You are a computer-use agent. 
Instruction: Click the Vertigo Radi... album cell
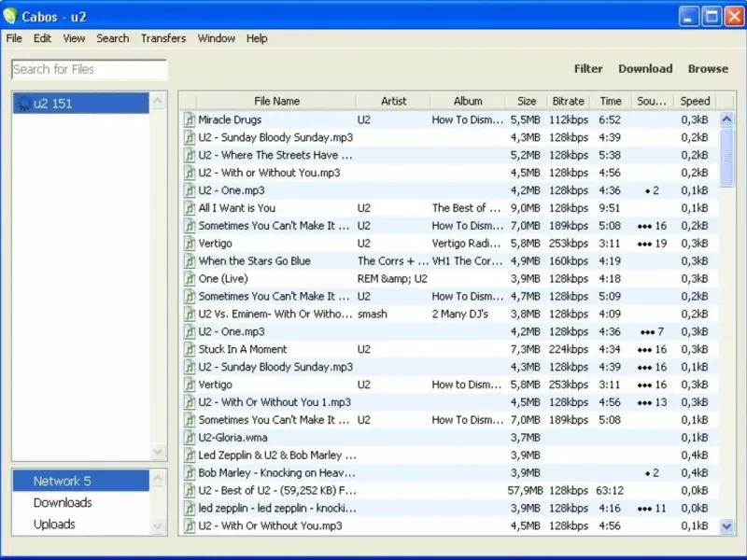click(466, 244)
